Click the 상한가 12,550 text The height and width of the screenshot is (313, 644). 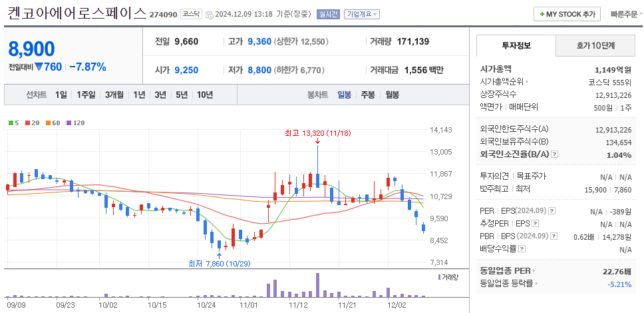[x=301, y=41]
